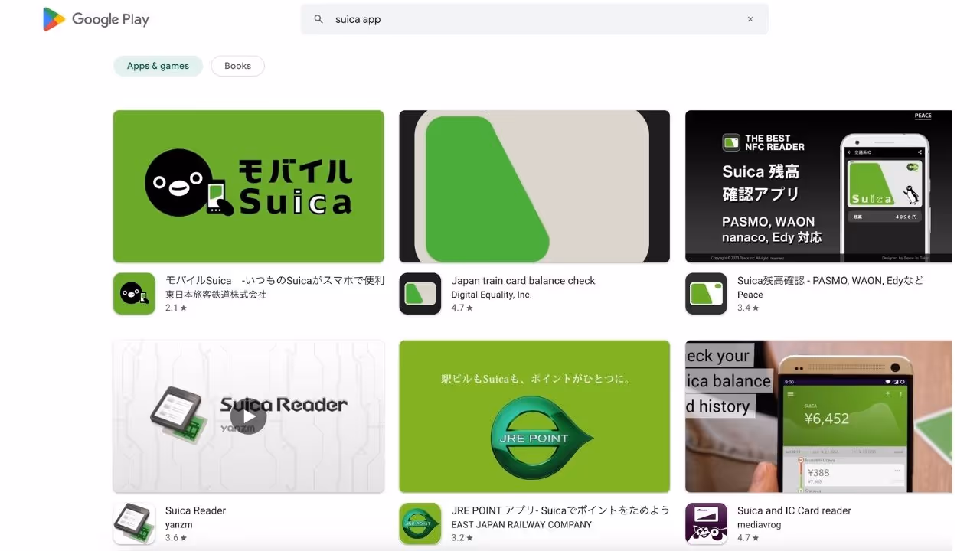Click the 3.2 star rating

click(462, 537)
